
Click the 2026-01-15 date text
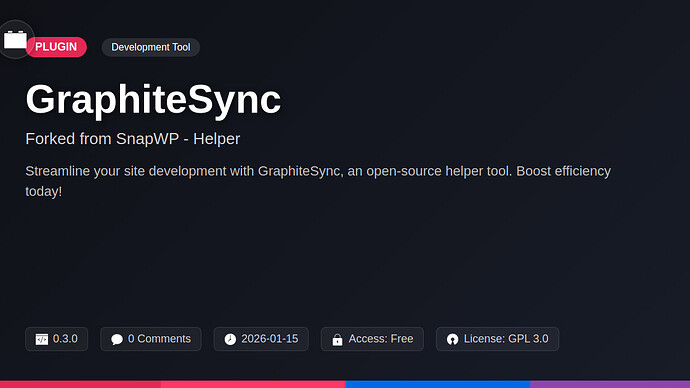[270, 339]
